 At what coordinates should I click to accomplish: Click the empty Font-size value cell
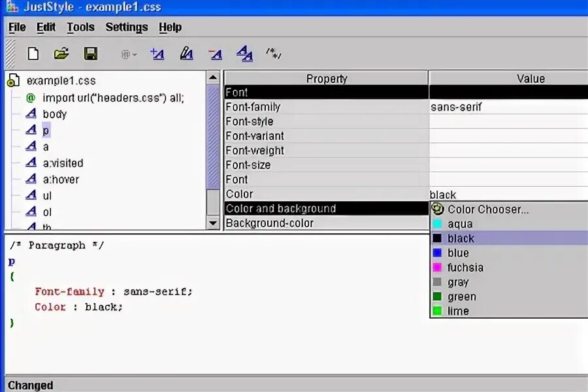point(508,165)
